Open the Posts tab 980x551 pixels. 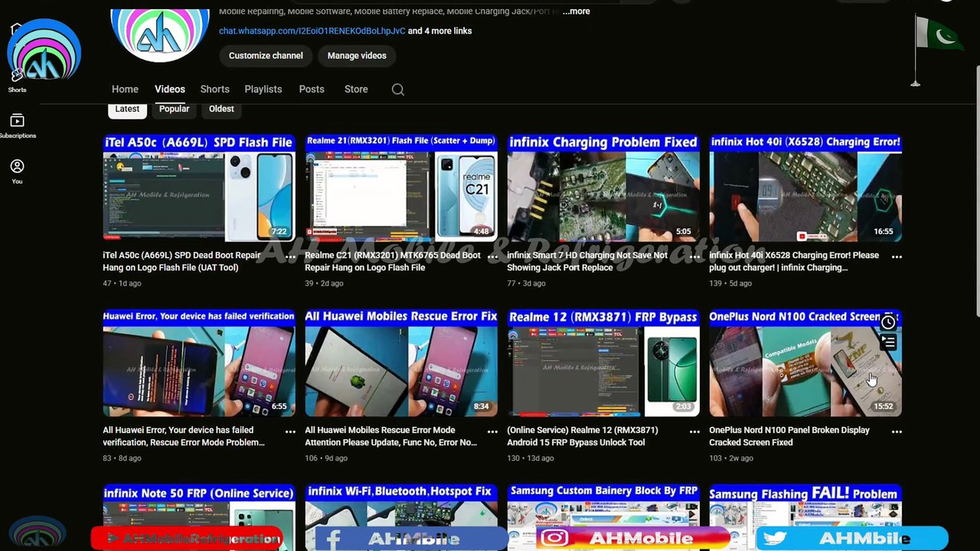coord(312,89)
